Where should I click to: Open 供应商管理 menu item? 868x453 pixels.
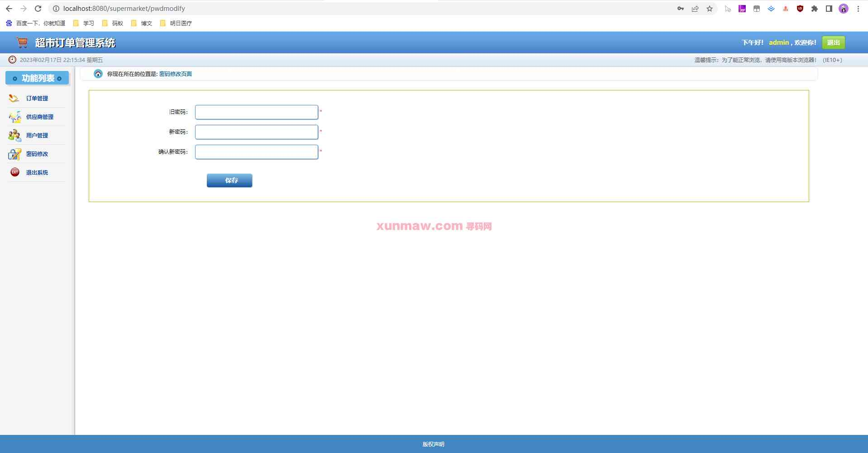[x=40, y=117]
